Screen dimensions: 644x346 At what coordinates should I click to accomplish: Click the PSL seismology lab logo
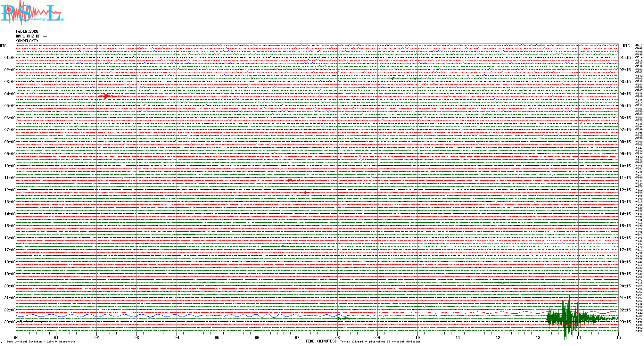(x=32, y=13)
